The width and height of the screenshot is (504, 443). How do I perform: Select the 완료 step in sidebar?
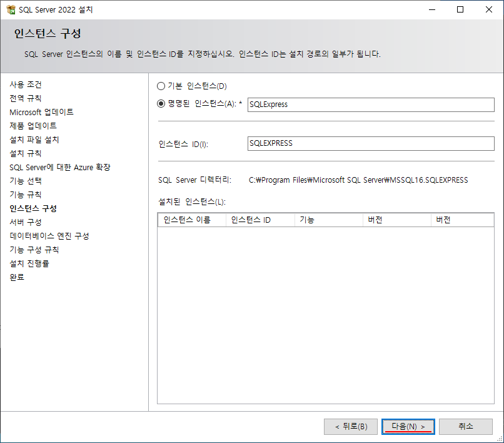[17, 277]
